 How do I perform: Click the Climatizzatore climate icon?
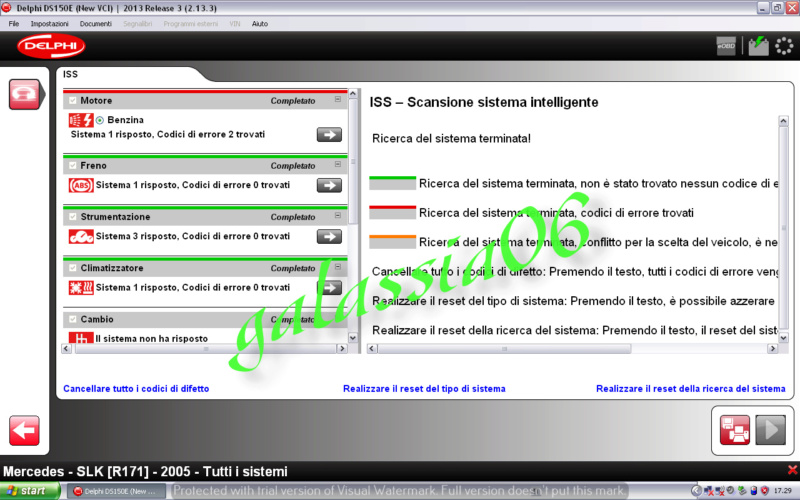pyautogui.click(x=81, y=288)
